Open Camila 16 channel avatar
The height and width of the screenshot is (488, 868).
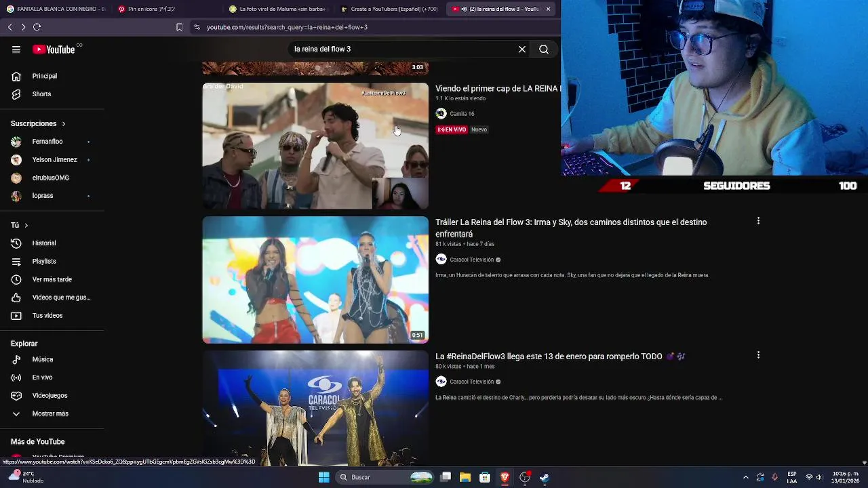(441, 114)
